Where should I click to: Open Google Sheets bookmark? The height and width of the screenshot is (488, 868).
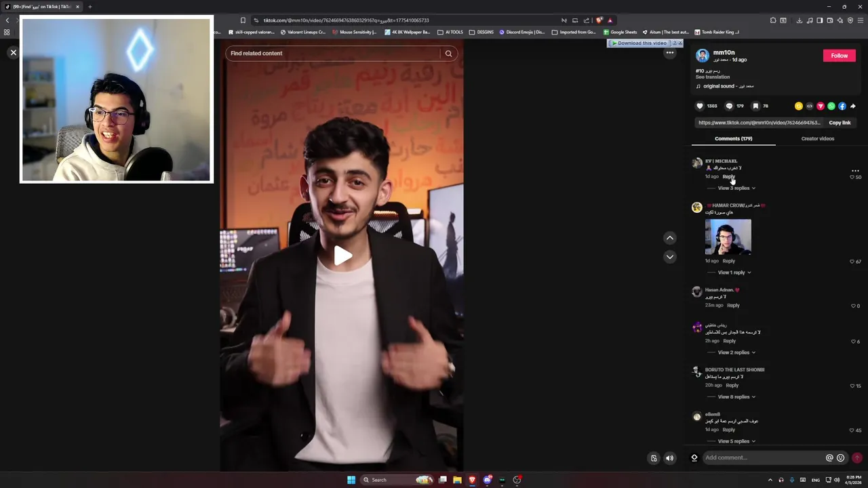pos(620,32)
